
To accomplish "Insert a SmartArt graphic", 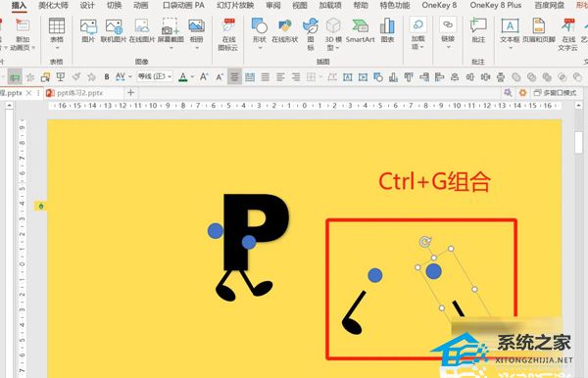I will pyautogui.click(x=360, y=30).
